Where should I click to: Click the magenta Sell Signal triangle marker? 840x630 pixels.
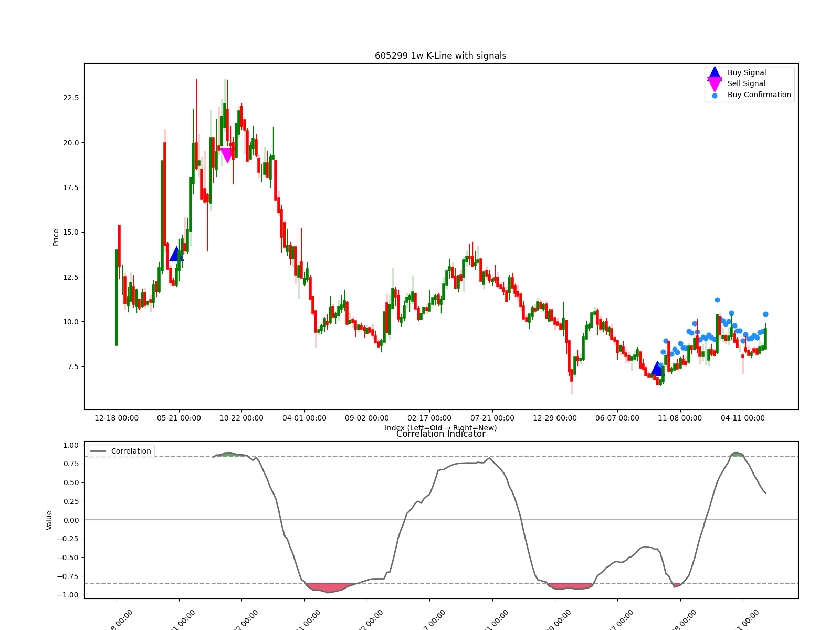pyautogui.click(x=227, y=155)
